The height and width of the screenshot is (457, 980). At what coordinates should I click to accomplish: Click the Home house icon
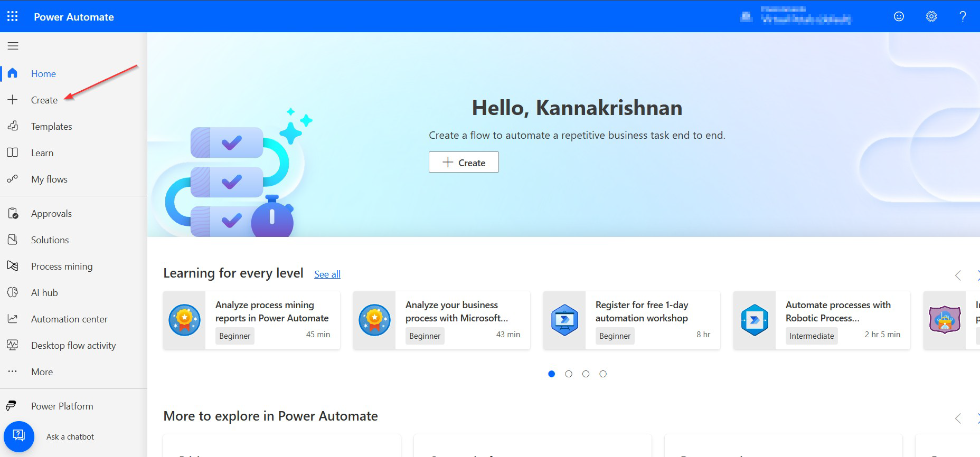click(x=13, y=73)
